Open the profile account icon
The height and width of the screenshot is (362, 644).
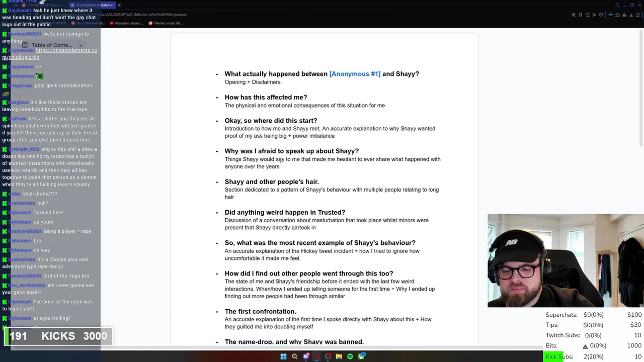(x=624, y=15)
